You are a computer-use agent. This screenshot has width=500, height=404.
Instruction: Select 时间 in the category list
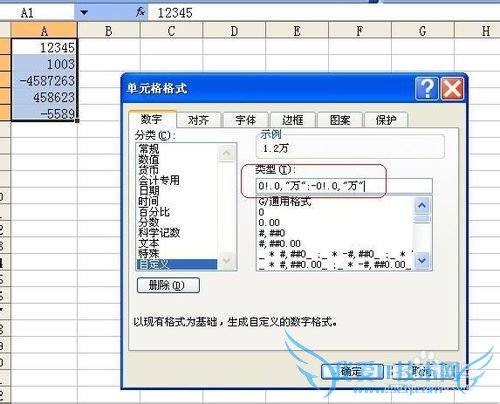(x=177, y=201)
